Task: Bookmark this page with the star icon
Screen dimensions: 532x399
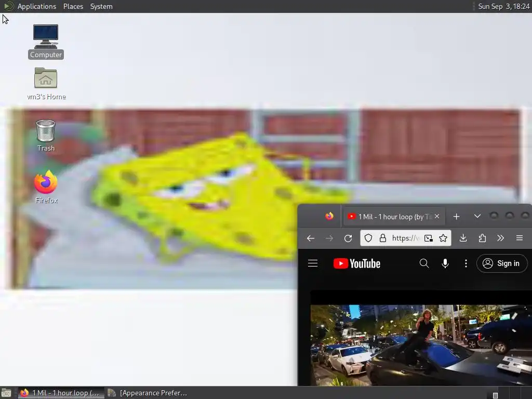Action: [x=443, y=238]
